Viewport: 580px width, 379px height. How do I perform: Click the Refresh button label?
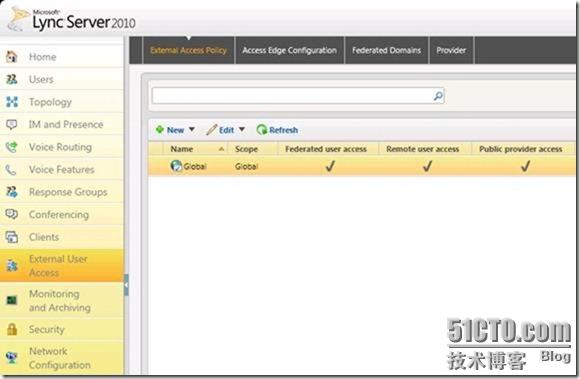284,130
